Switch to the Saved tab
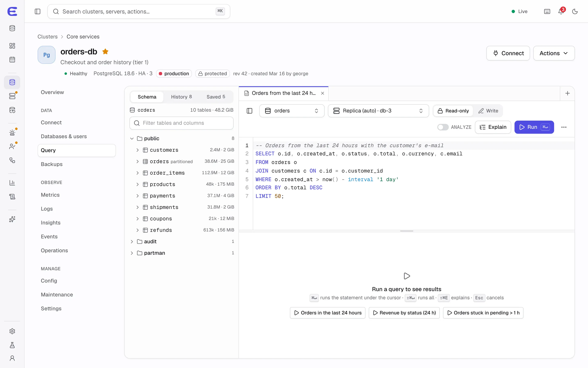 [x=216, y=97]
